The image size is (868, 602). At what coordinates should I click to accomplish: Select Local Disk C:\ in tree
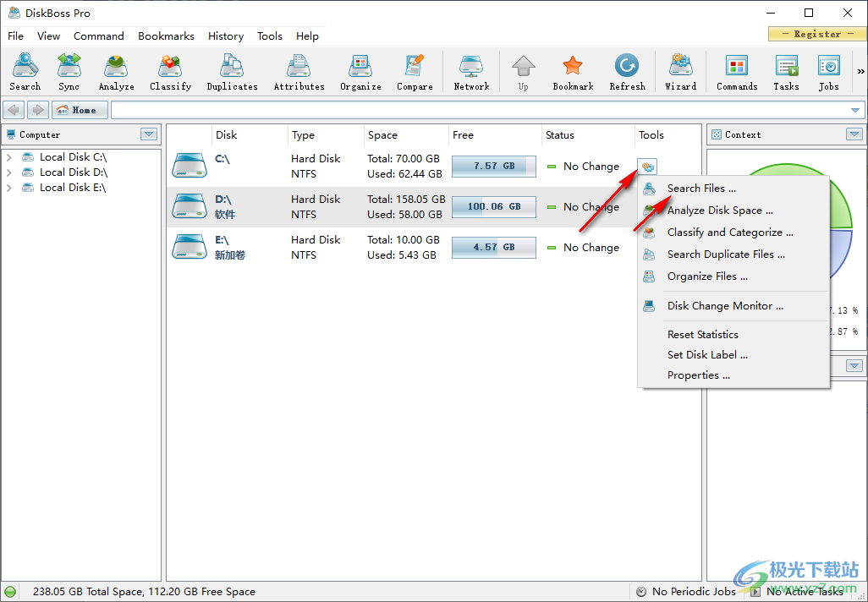(x=73, y=157)
